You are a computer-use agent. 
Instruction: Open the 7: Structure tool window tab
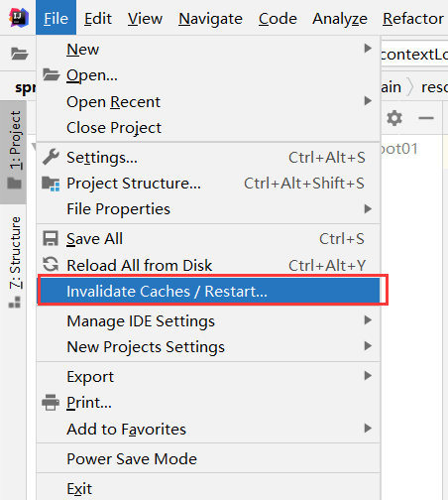(15, 262)
